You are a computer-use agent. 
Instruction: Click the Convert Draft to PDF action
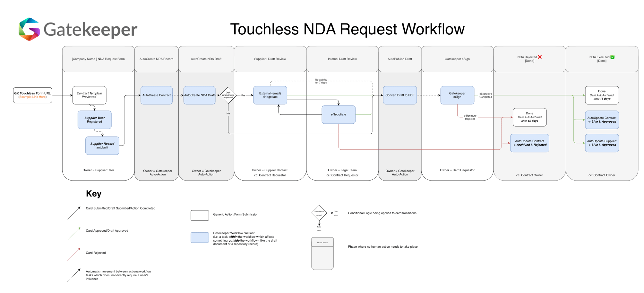point(399,95)
